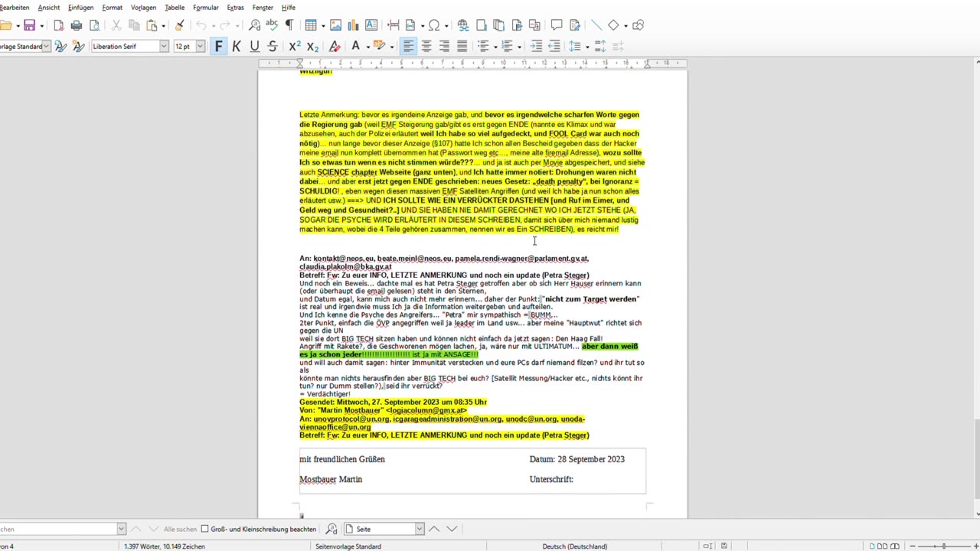Click the 'Deutsch (Deutschland)' language status field
Screen dimensions: 980x551
pos(575,546)
